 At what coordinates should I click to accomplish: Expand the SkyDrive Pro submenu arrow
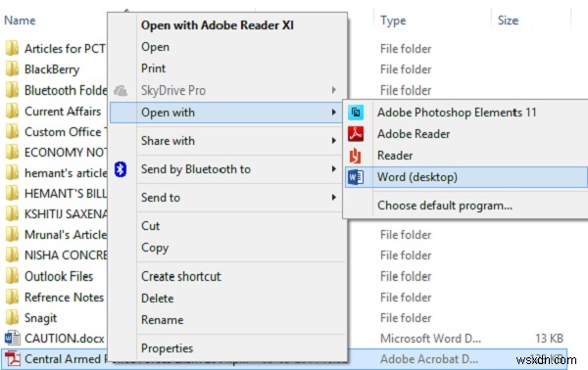tap(334, 90)
